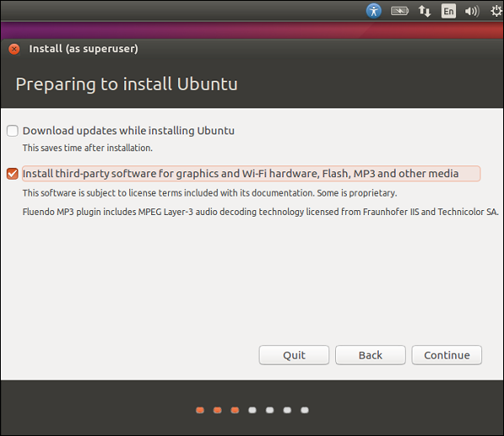The height and width of the screenshot is (436, 504).
Task: Click the second orange progress dot
Action: [217, 411]
